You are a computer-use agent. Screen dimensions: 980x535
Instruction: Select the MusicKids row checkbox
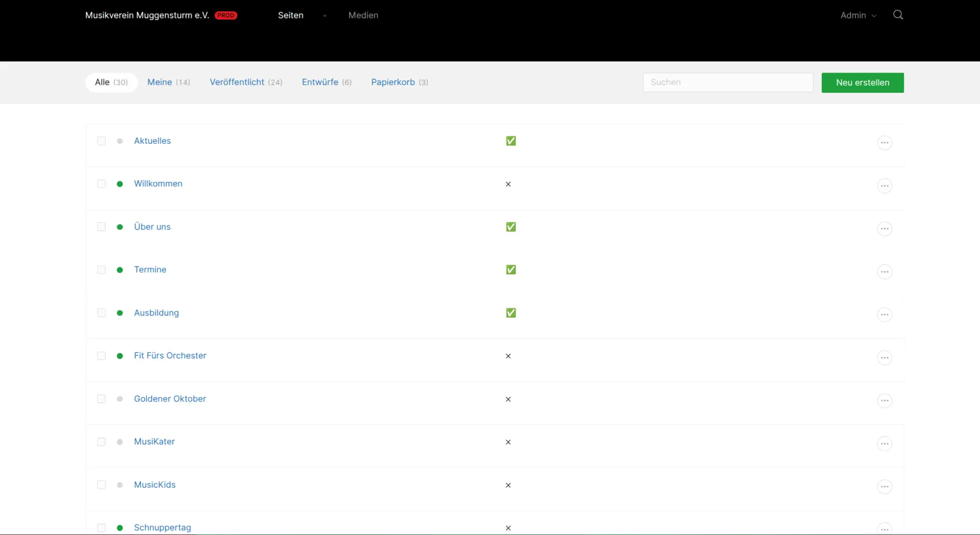coord(101,485)
